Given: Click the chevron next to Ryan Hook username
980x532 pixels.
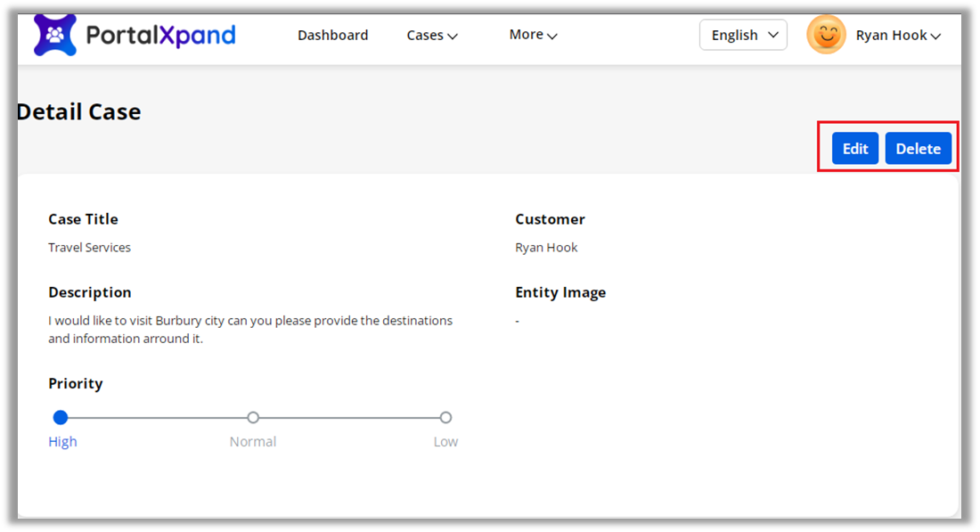Looking at the screenshot, I should click(x=935, y=37).
